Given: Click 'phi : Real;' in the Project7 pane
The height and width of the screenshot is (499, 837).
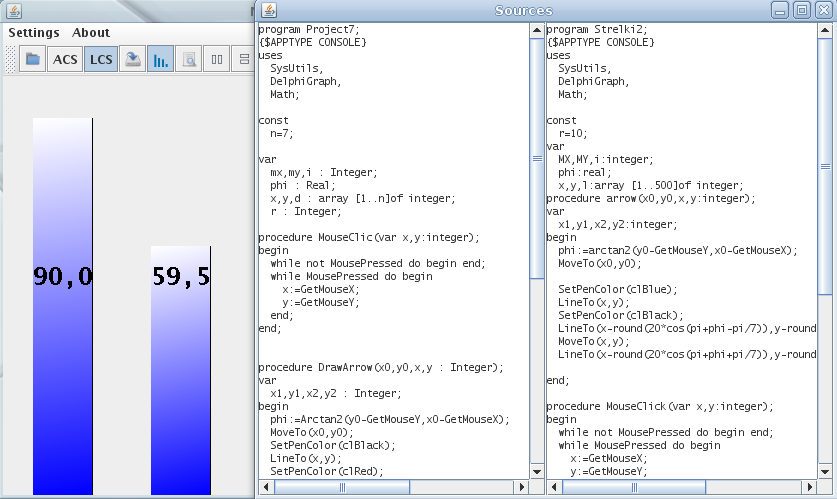Looking at the screenshot, I should [x=303, y=185].
